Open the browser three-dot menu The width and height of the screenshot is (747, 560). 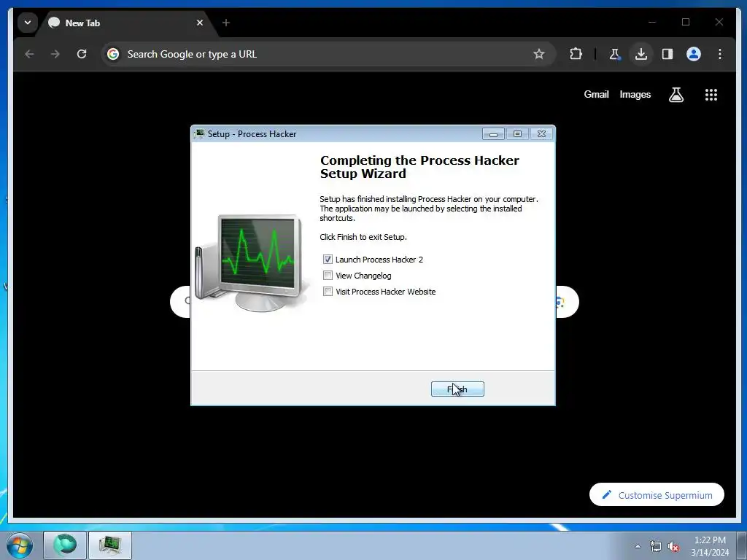pyautogui.click(x=720, y=54)
